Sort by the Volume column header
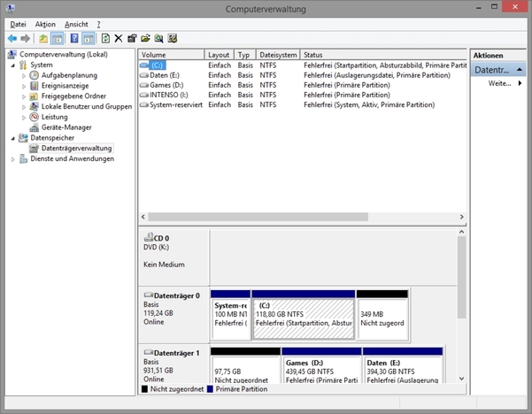Image resolution: width=532 pixels, height=414 pixels. point(172,55)
